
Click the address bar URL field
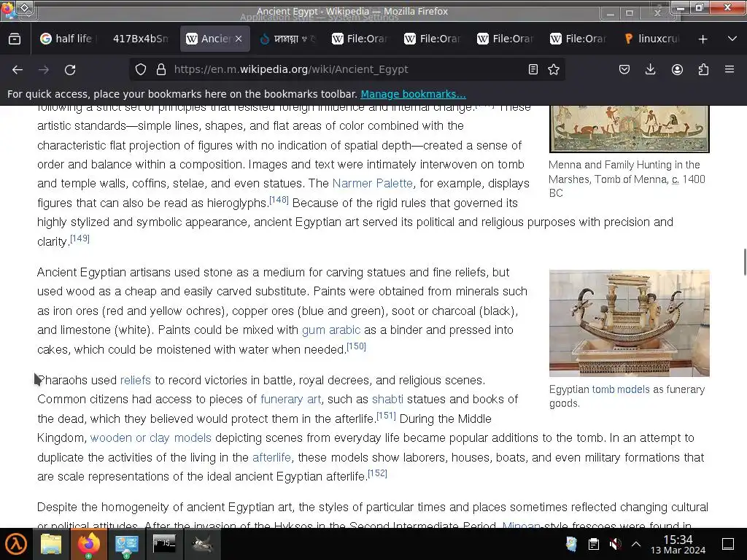coord(347,69)
